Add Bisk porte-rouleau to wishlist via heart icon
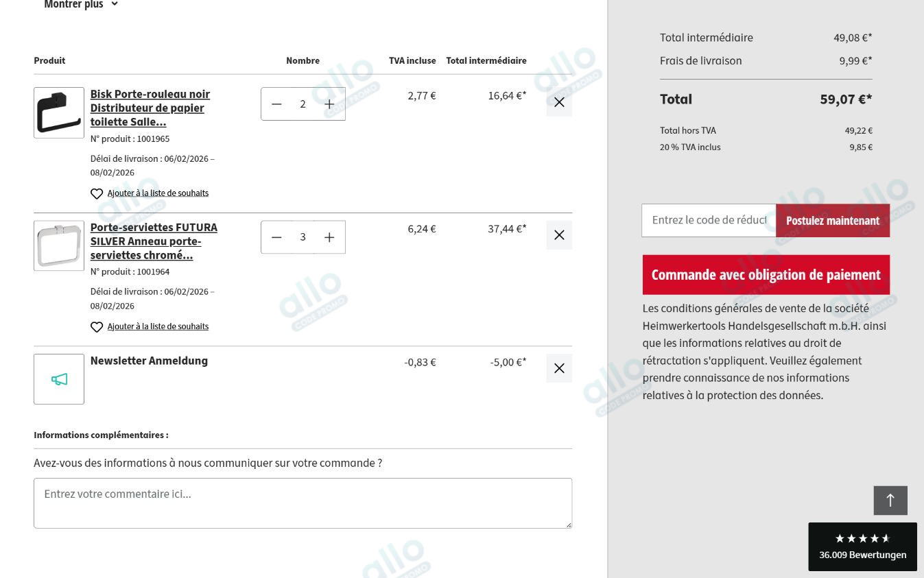Screen dimensions: 924x578 pyautogui.click(x=96, y=193)
